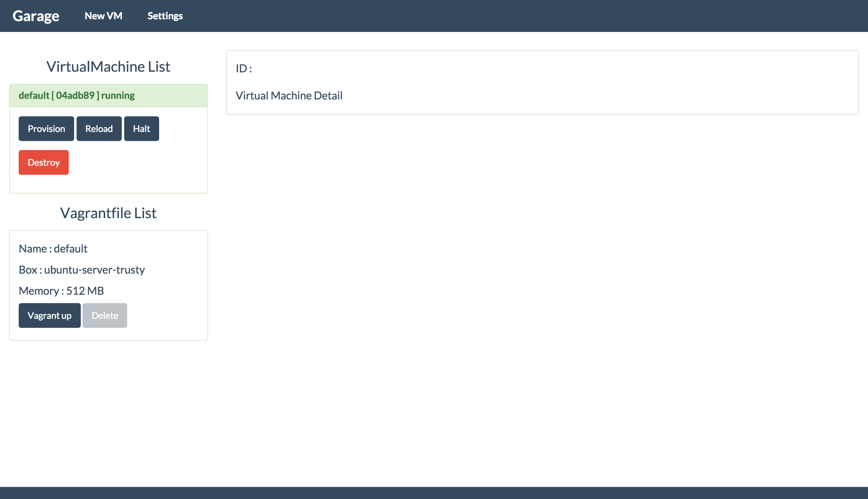Viewport: 868px width, 499px height.
Task: Click Box : ubuntu-server-trusty line
Action: click(82, 270)
